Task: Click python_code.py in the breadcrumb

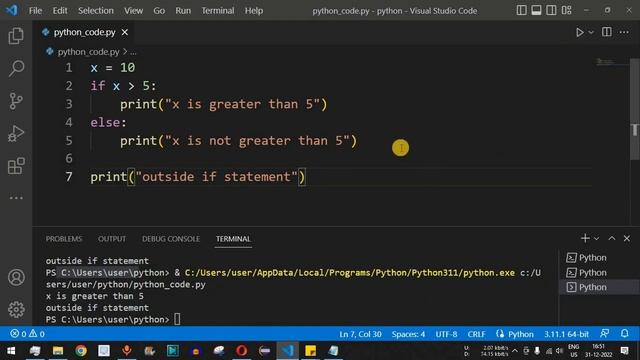Action: point(88,52)
